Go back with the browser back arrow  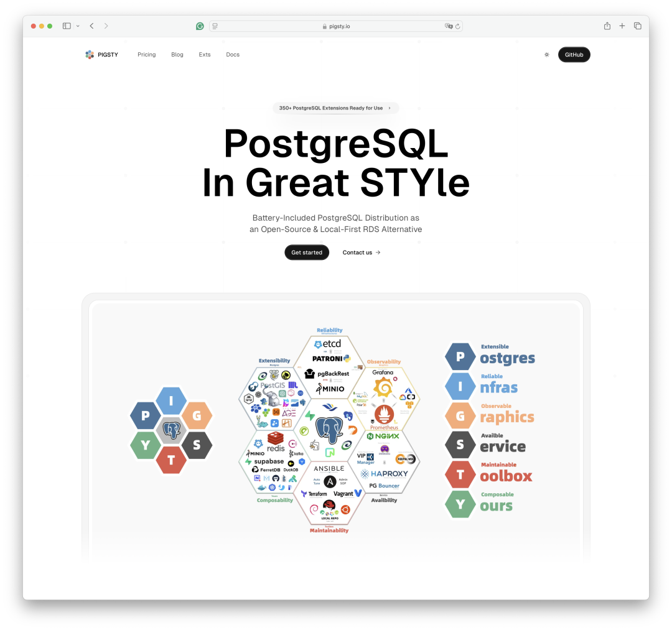pyautogui.click(x=91, y=26)
